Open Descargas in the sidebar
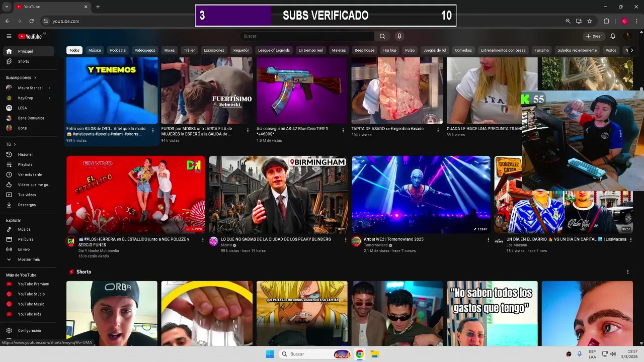Viewport: 644px width, 362px height. (28, 205)
